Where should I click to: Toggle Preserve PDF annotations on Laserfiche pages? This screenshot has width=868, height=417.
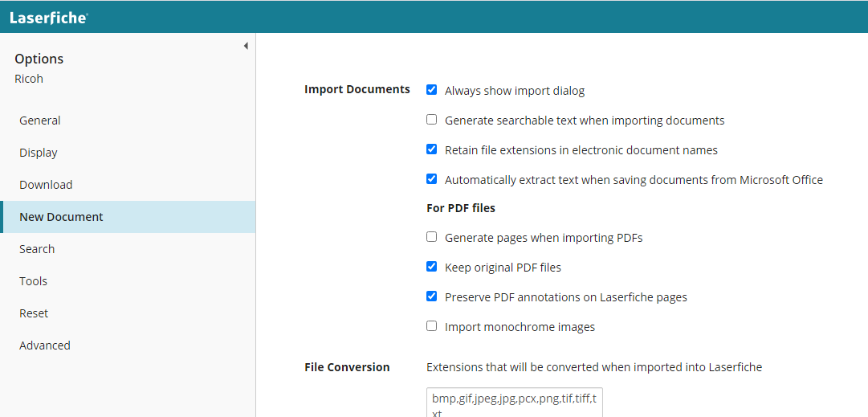432,296
